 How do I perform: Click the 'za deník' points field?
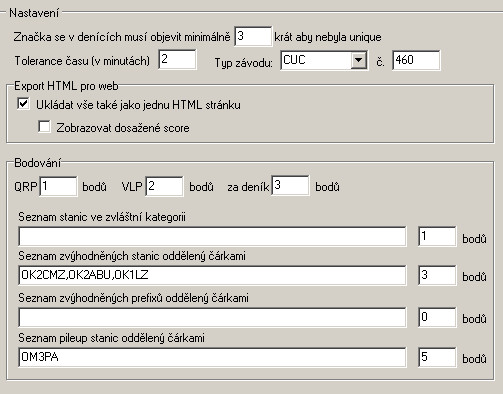point(290,186)
